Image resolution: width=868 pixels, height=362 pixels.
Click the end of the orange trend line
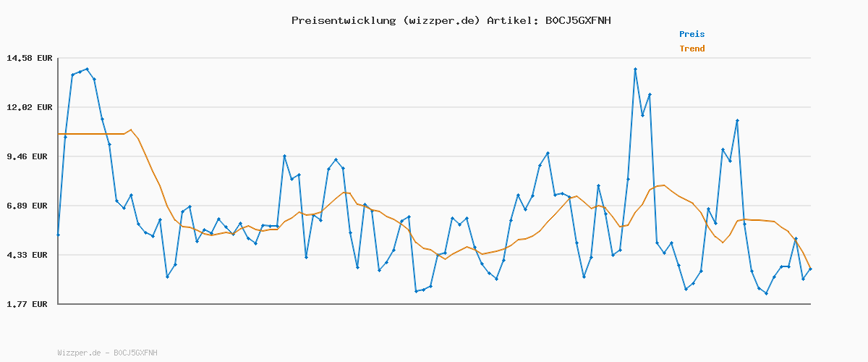point(810,268)
